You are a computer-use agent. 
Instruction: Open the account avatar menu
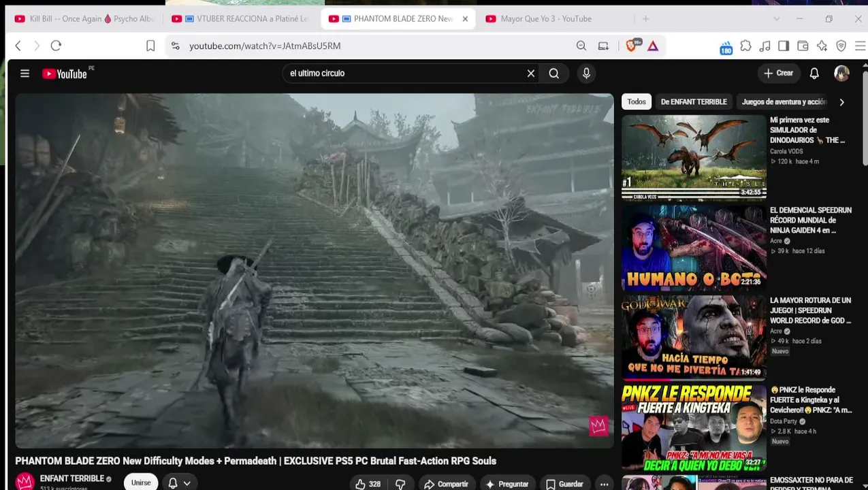click(841, 73)
